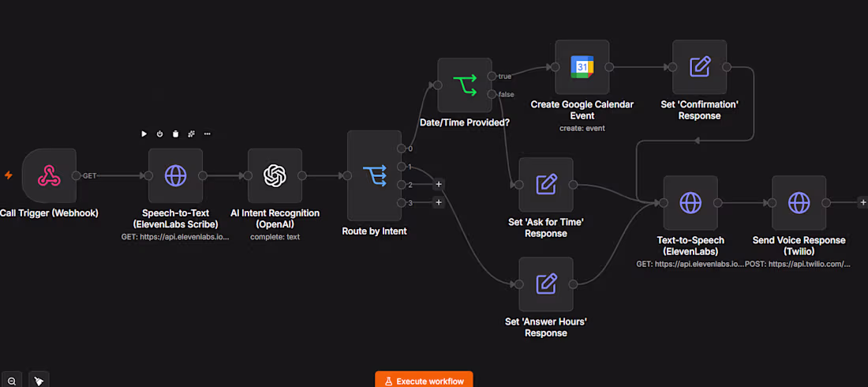
Task: Select the Set 'Ask for Time' Response node
Action: (546, 185)
